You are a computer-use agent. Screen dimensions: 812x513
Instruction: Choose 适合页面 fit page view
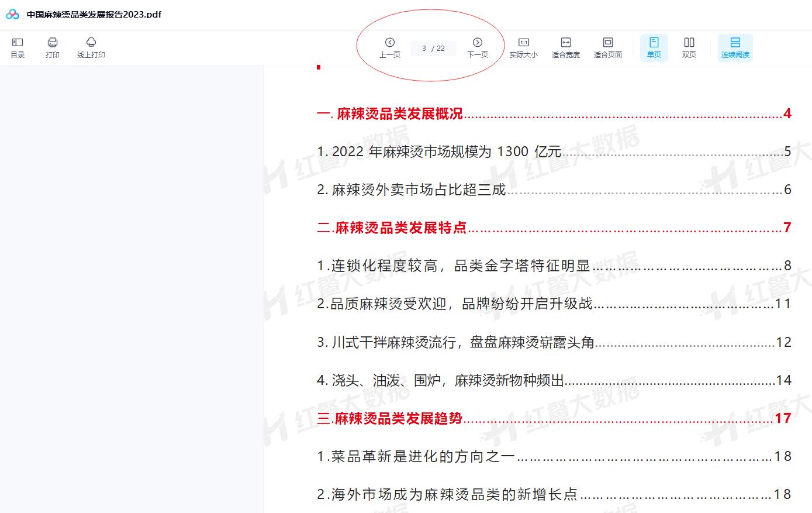[608, 47]
